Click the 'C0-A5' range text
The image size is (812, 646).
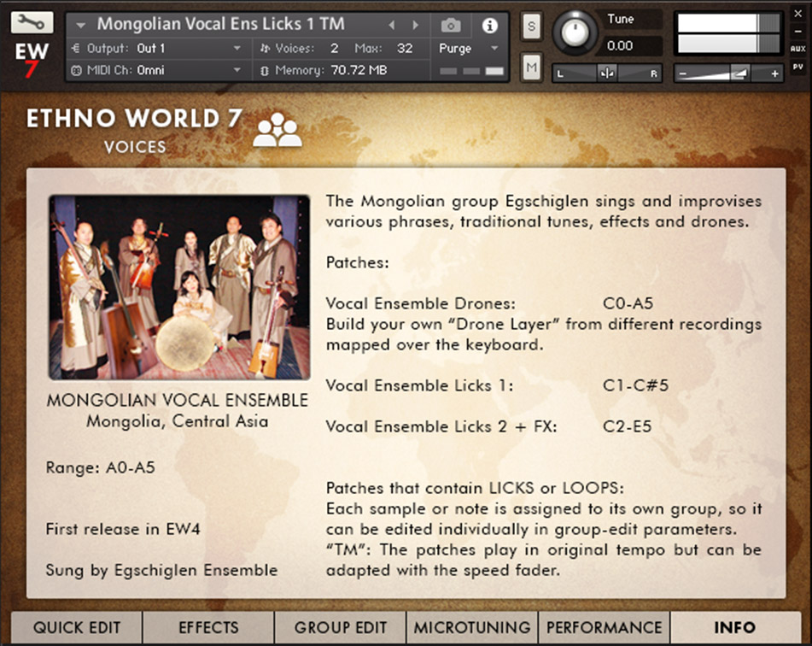point(628,303)
